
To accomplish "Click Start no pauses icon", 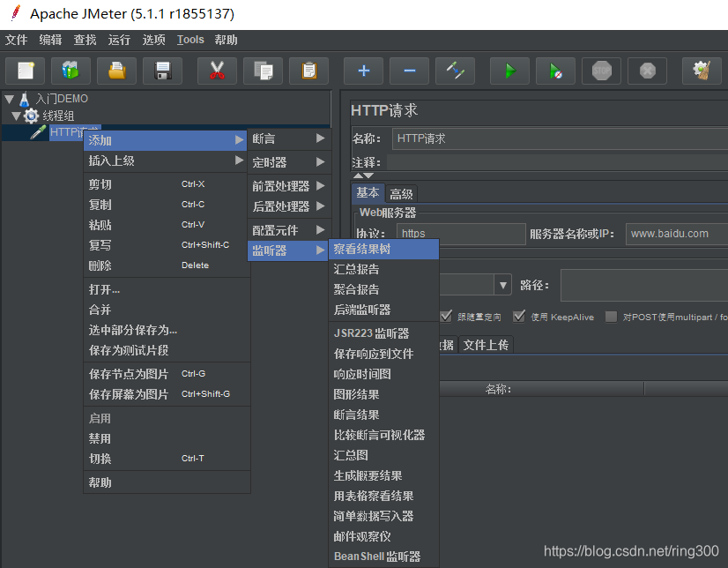I will (556, 71).
